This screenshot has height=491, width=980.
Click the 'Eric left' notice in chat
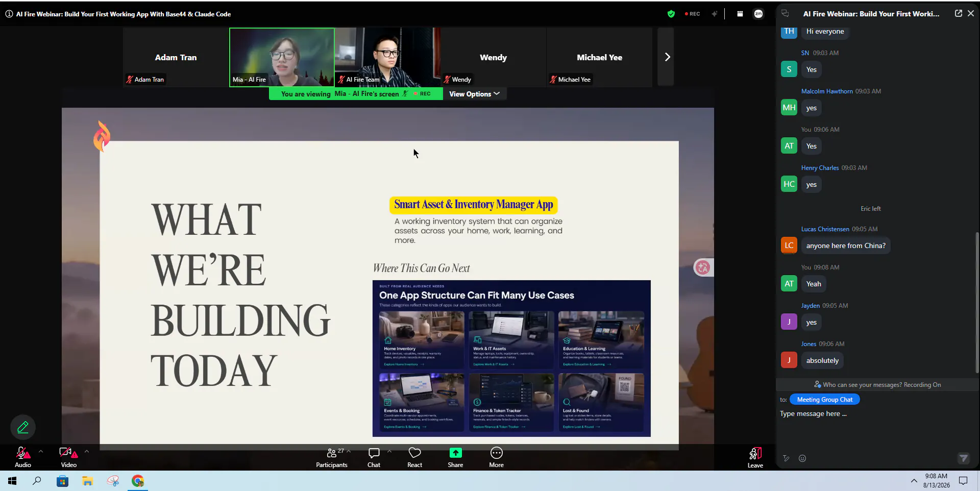coord(870,209)
